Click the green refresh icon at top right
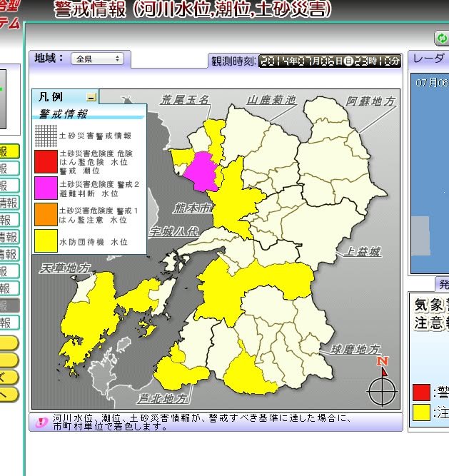Viewport: 449px width, 476px height. [x=441, y=38]
